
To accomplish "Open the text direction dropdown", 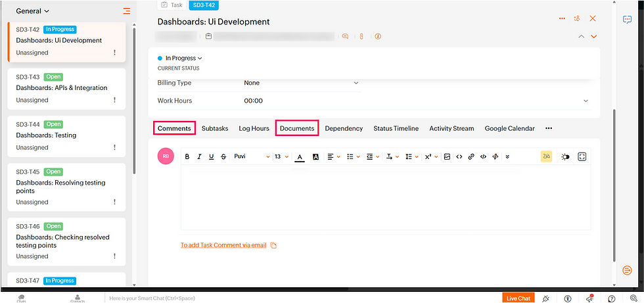I will (393, 156).
